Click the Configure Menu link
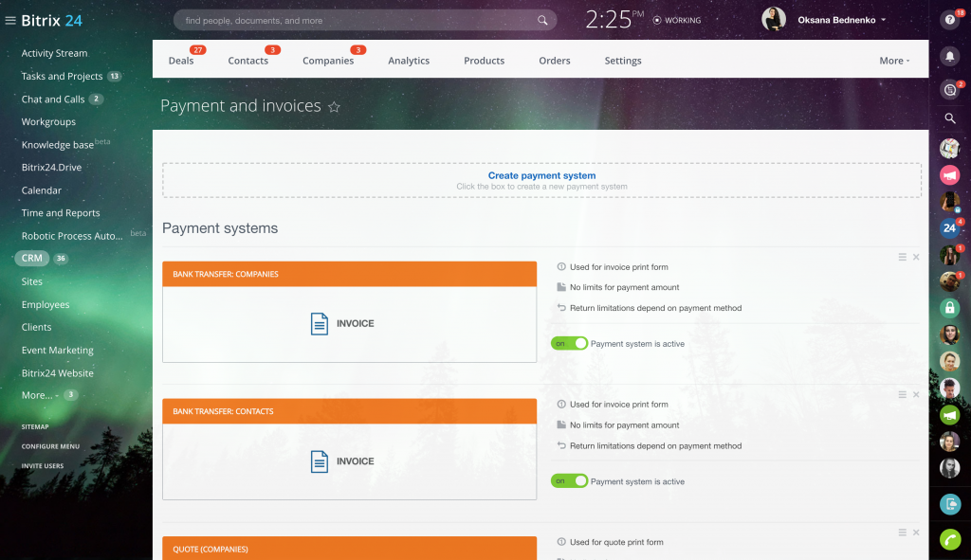 [50, 446]
